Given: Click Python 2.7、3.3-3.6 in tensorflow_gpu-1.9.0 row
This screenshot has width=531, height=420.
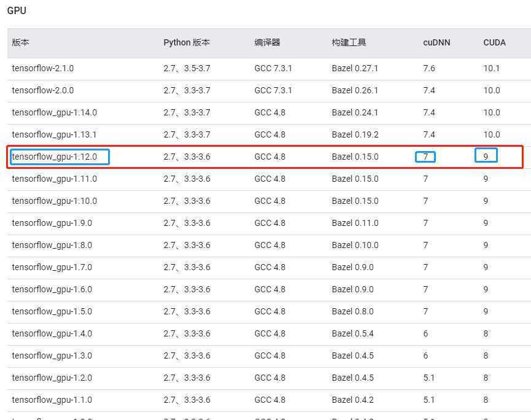Looking at the screenshot, I should pos(187,223).
